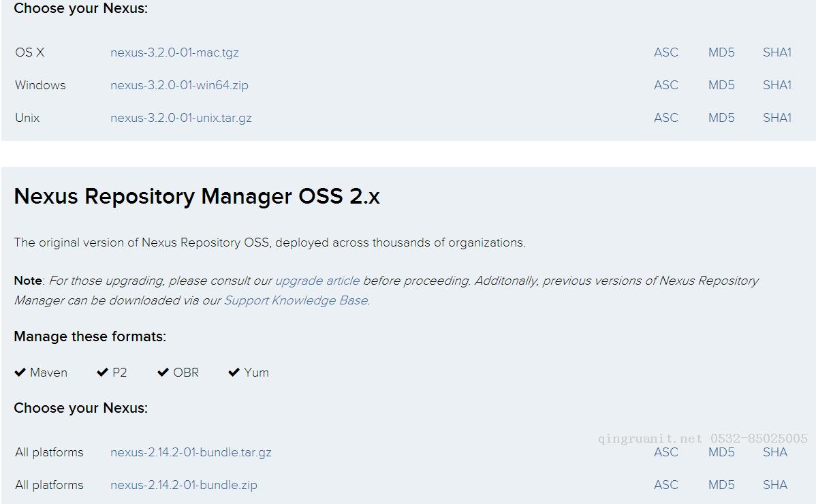Viewport: 816px width, 504px height.
Task: Open the Support Knowledge Base link
Action: 296,300
